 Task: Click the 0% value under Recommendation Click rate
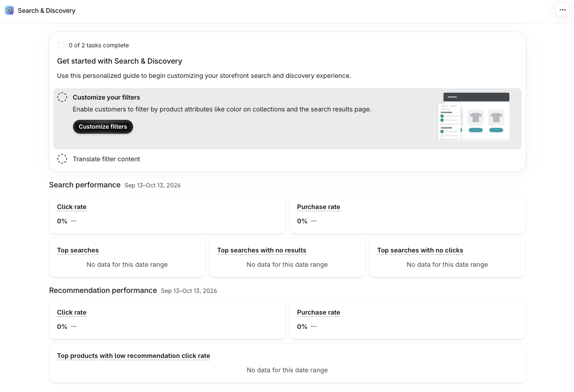coord(62,326)
